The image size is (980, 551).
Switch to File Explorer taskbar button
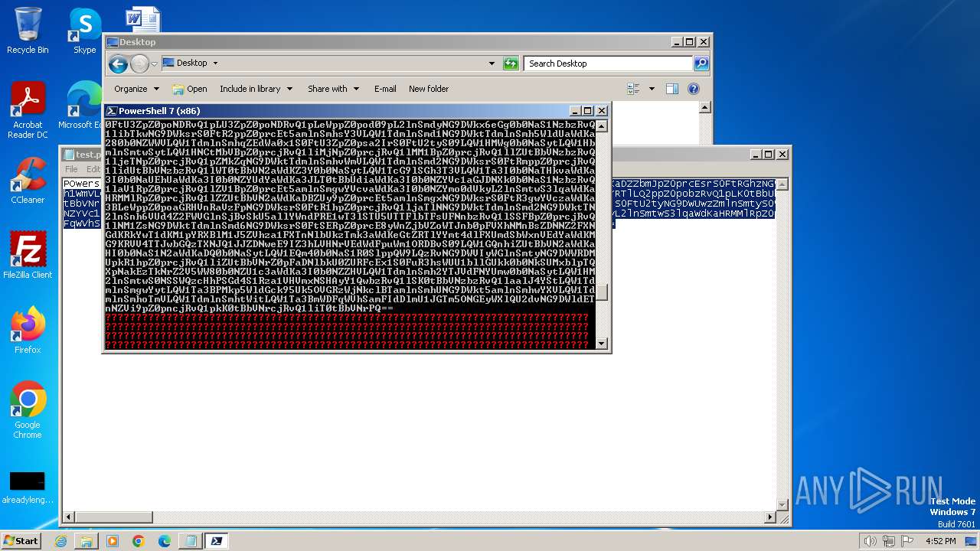click(x=87, y=541)
